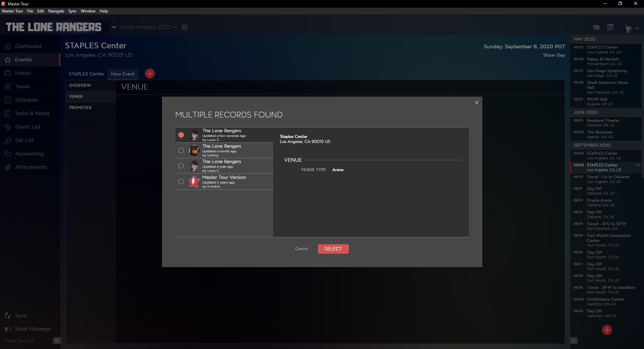Open the Window menu
644x349 pixels.
click(x=88, y=11)
